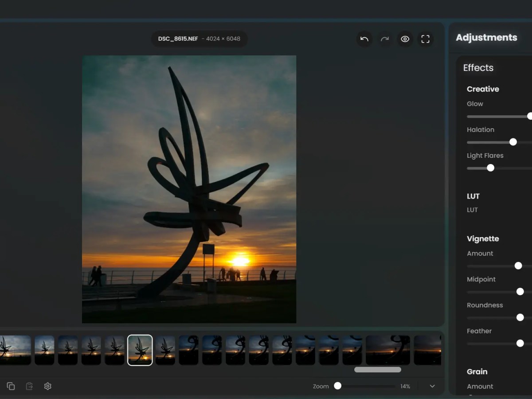
Task: Open the export icon next to copy
Action: (x=29, y=386)
